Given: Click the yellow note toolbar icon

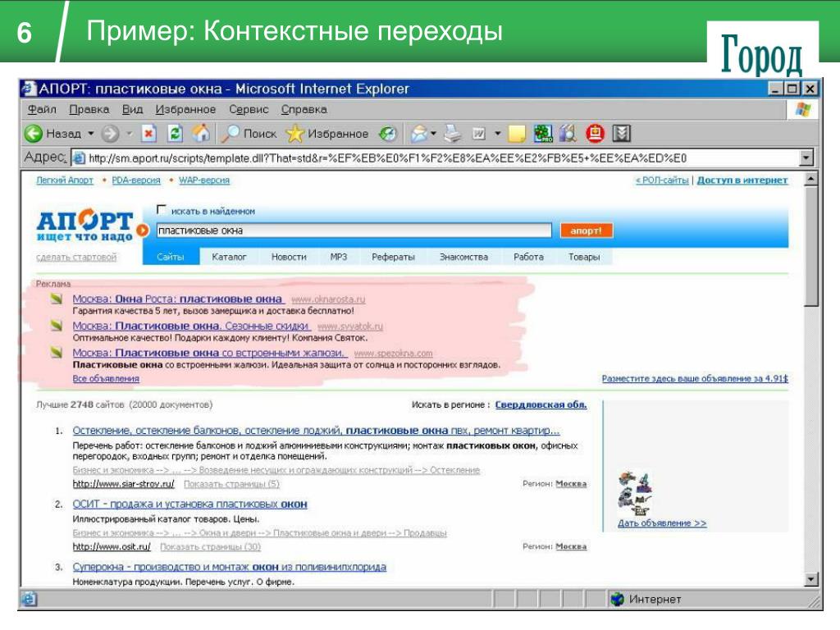Looking at the screenshot, I should pos(517,134).
